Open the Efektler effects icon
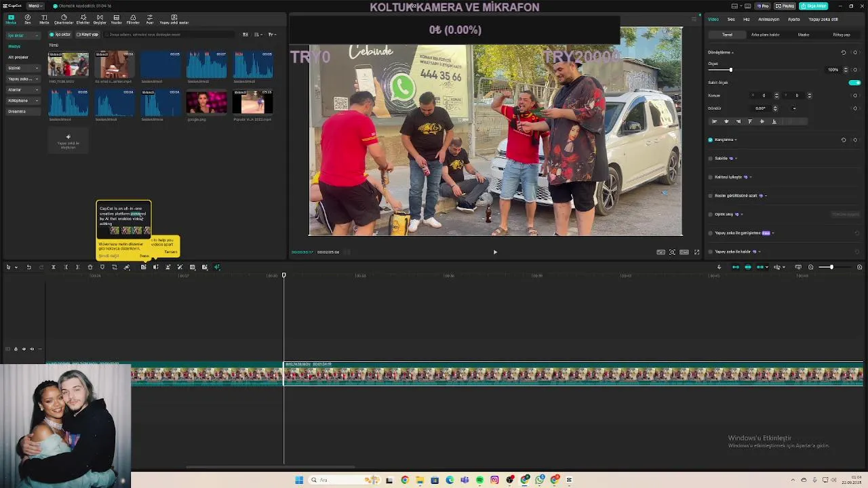868x488 pixels. [83, 19]
